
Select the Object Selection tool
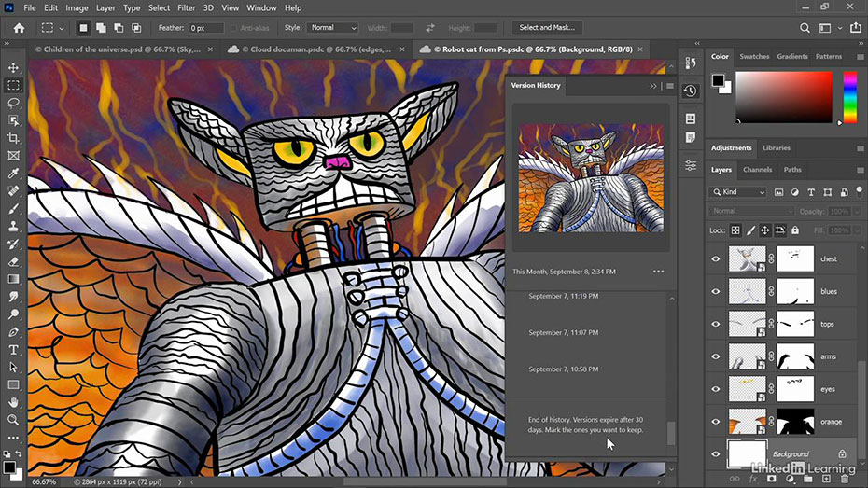(x=13, y=120)
